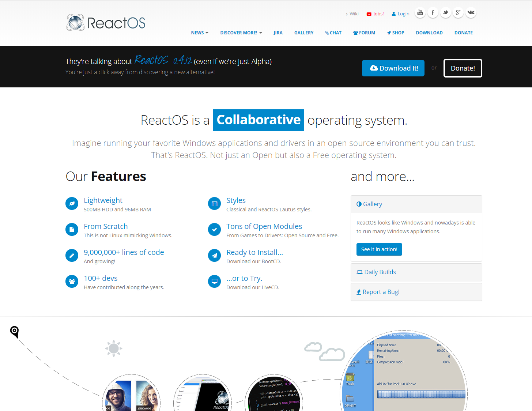The height and width of the screenshot is (411, 532).
Task: Click the Open Modules checkmark icon
Action: pos(214,230)
